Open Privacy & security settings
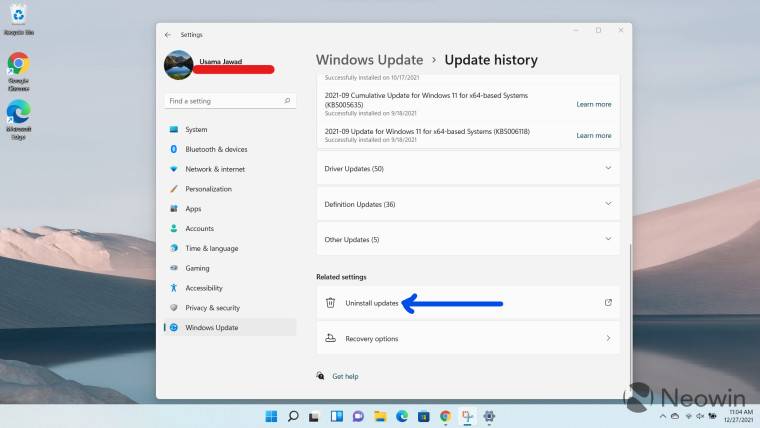 tap(212, 308)
